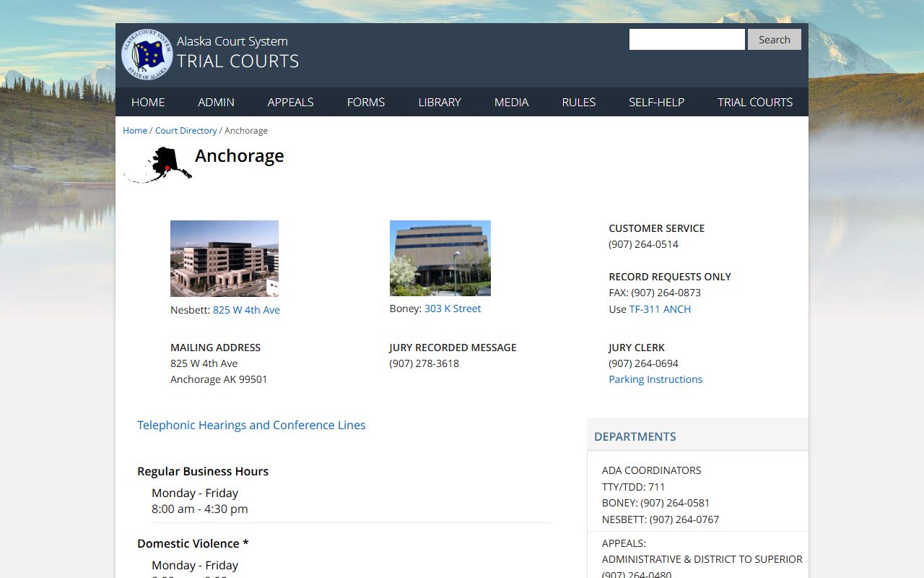924x578 pixels.
Task: Open the LIBRARY navigation item
Action: pos(440,102)
